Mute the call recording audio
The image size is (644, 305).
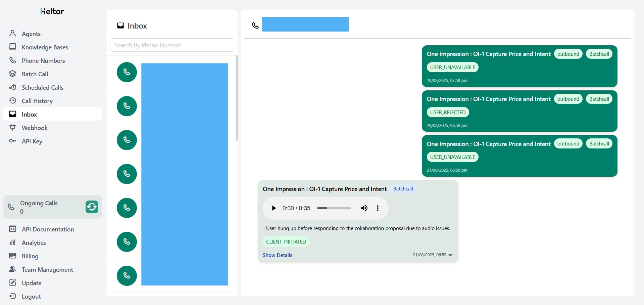point(364,208)
